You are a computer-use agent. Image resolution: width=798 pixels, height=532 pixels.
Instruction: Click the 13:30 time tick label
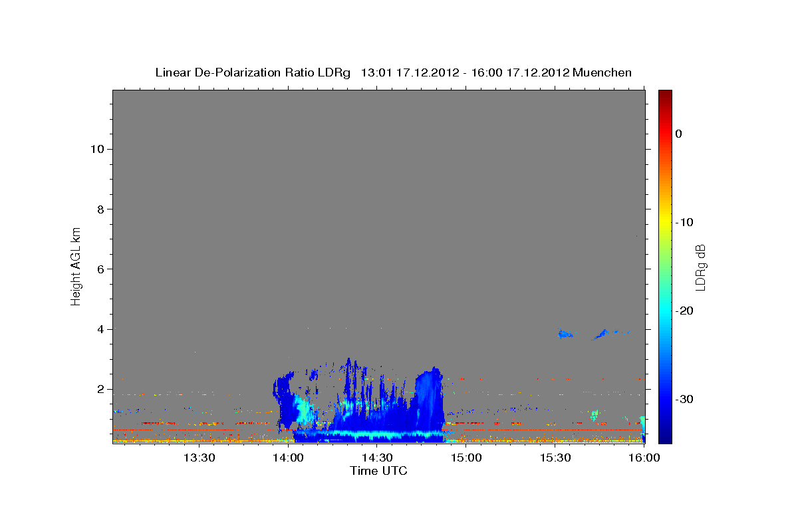199,458
